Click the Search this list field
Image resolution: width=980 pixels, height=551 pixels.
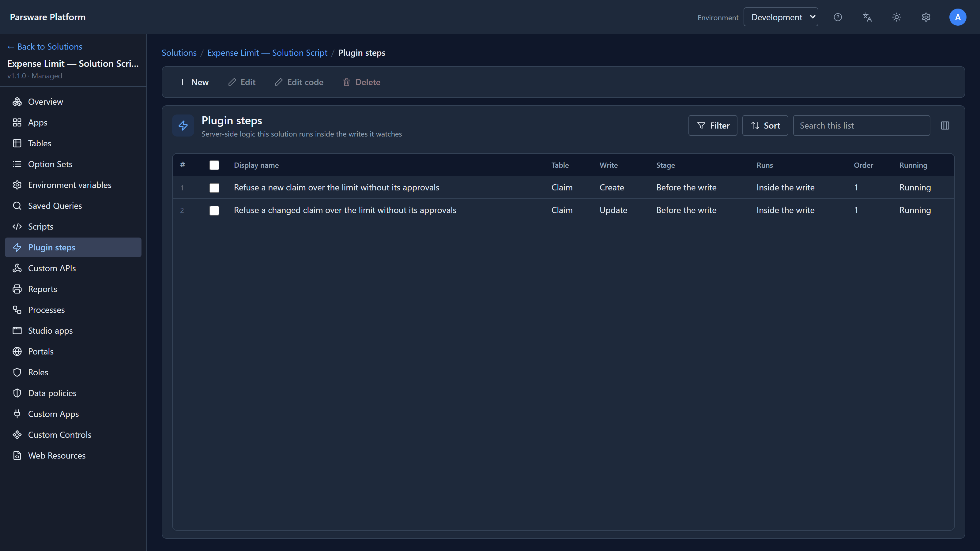pos(861,126)
